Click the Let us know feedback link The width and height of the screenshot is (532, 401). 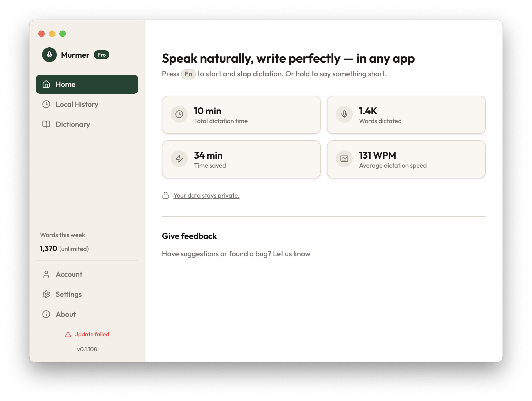click(x=292, y=254)
